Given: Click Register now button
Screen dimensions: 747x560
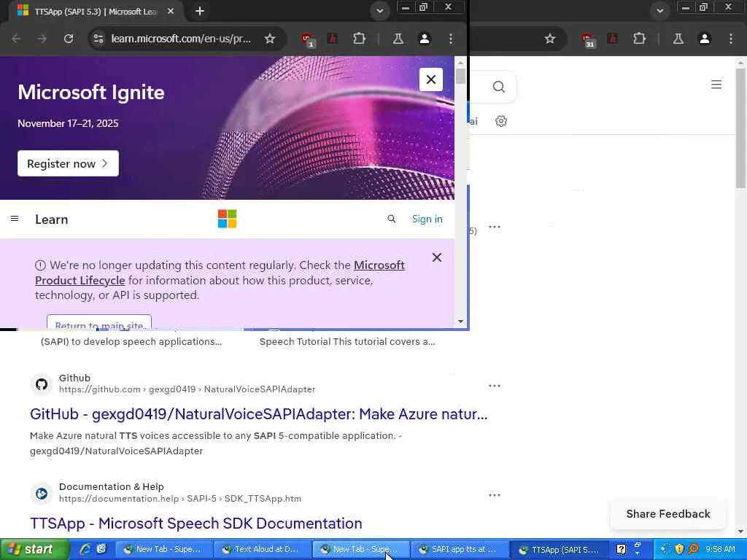Looking at the screenshot, I should click(68, 163).
